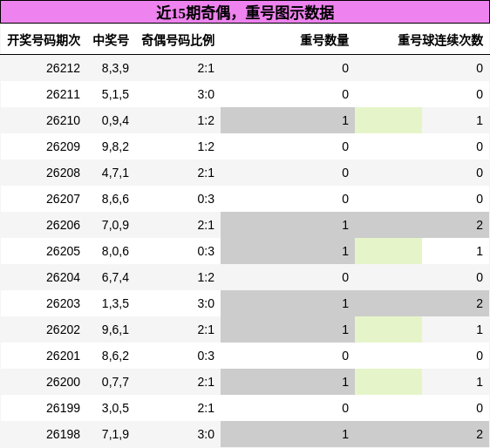Click odd-even ratio 0:3 in row 26207
Viewport: 490px width, 448px height.
[206, 199]
